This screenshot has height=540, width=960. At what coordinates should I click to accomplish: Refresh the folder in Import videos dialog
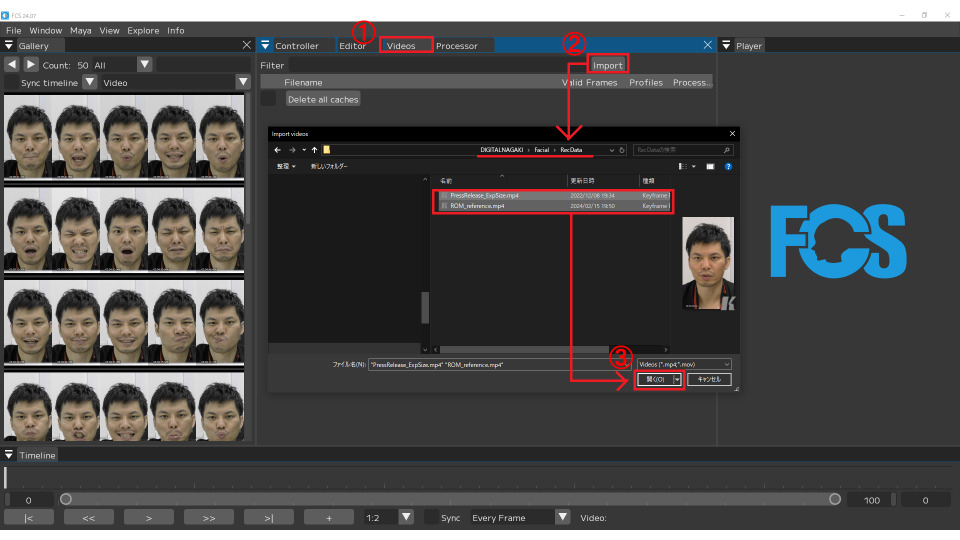tap(622, 150)
